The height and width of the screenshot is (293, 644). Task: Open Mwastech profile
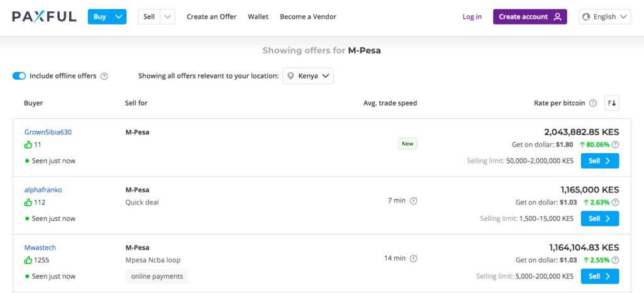40,248
